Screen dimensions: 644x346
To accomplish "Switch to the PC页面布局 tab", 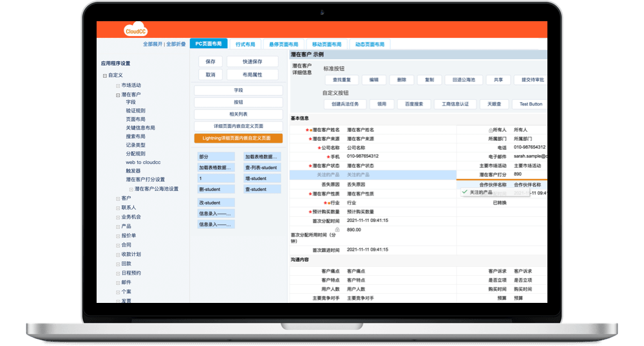I will [209, 44].
